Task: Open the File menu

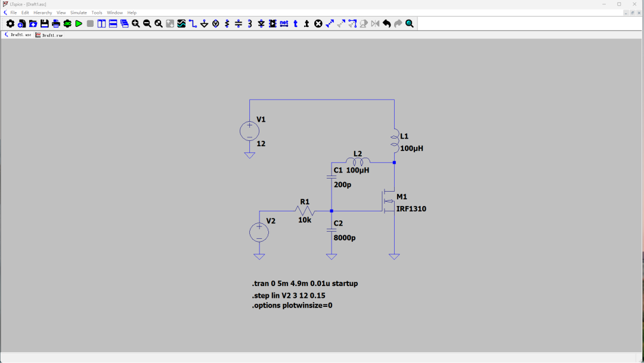Action: [x=14, y=13]
